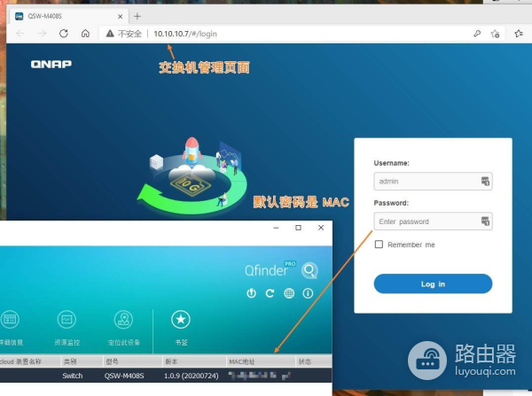Viewport: 532px width, 396px height.
Task: Open a new browser tab
Action: (x=137, y=16)
